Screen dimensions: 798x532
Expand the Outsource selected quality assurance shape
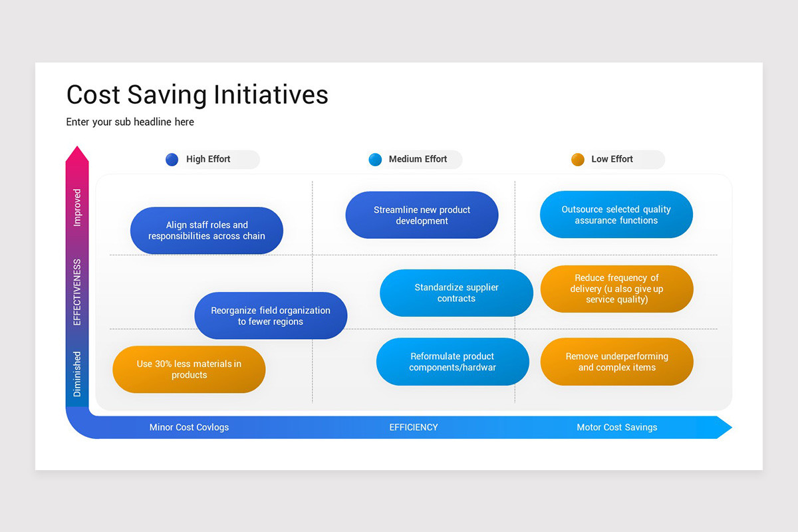tap(616, 214)
